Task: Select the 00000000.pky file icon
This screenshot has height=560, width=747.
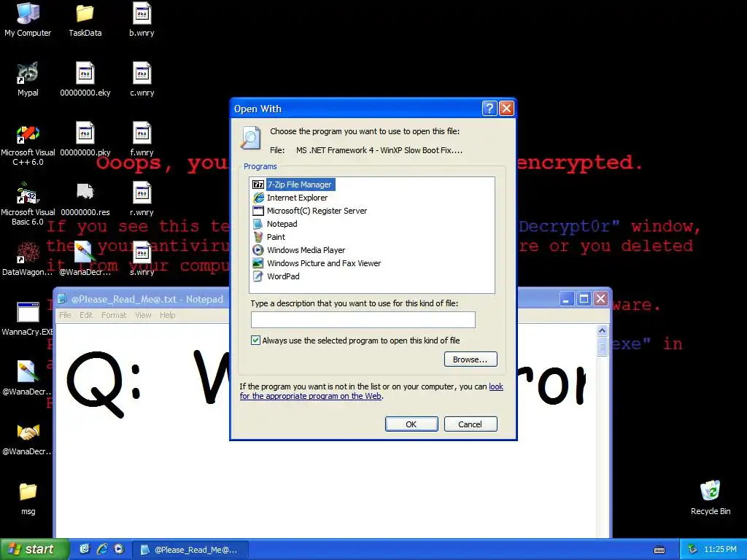Action: (x=85, y=139)
